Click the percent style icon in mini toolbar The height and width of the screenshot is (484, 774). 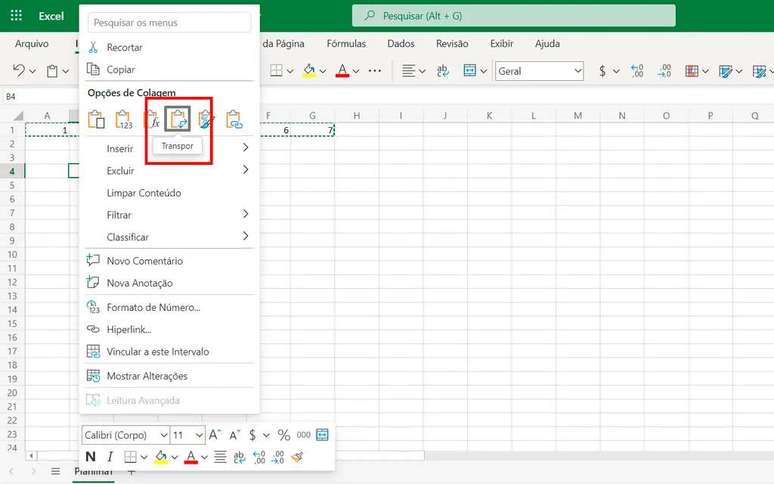[284, 435]
